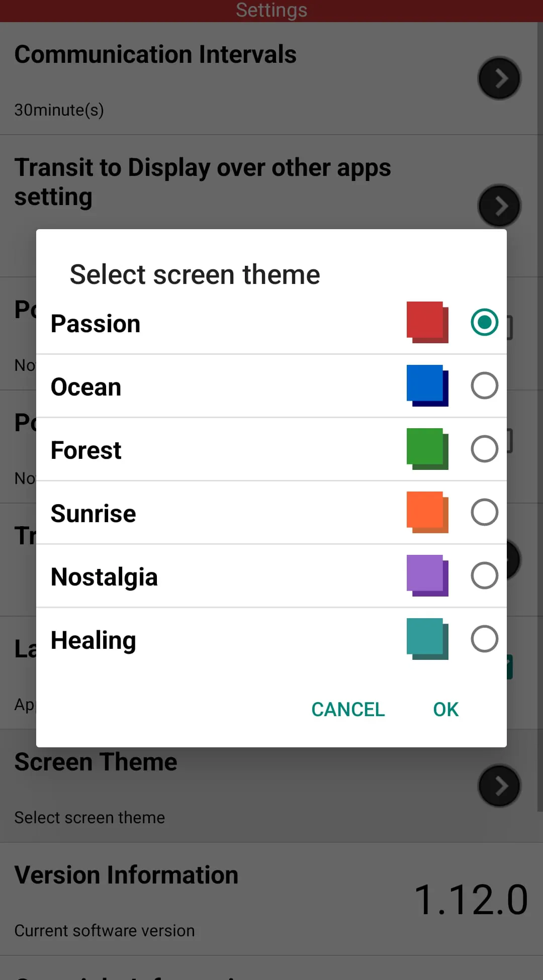Select the Healing radio button

pyautogui.click(x=484, y=639)
